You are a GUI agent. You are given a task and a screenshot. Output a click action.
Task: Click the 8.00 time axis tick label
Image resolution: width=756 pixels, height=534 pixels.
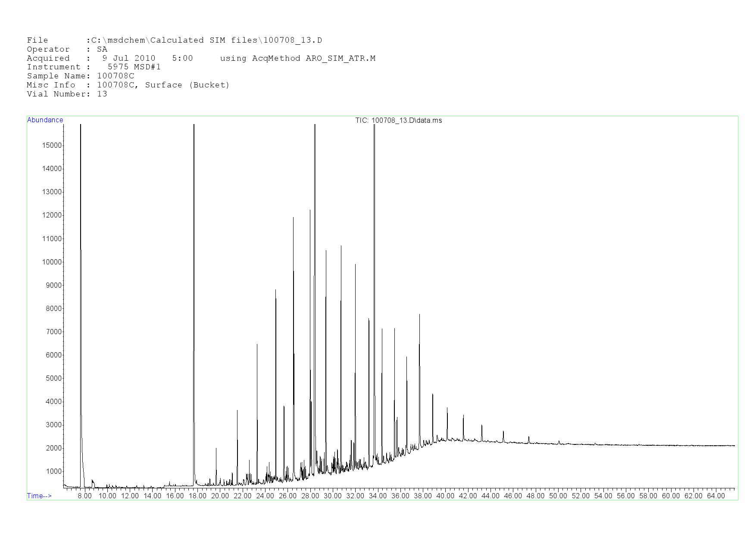[84, 496]
